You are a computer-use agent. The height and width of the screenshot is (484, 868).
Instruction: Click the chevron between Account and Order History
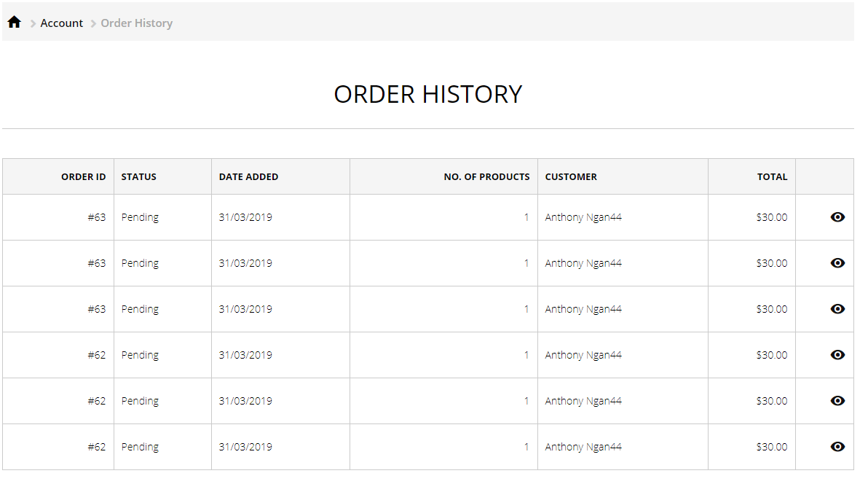93,23
